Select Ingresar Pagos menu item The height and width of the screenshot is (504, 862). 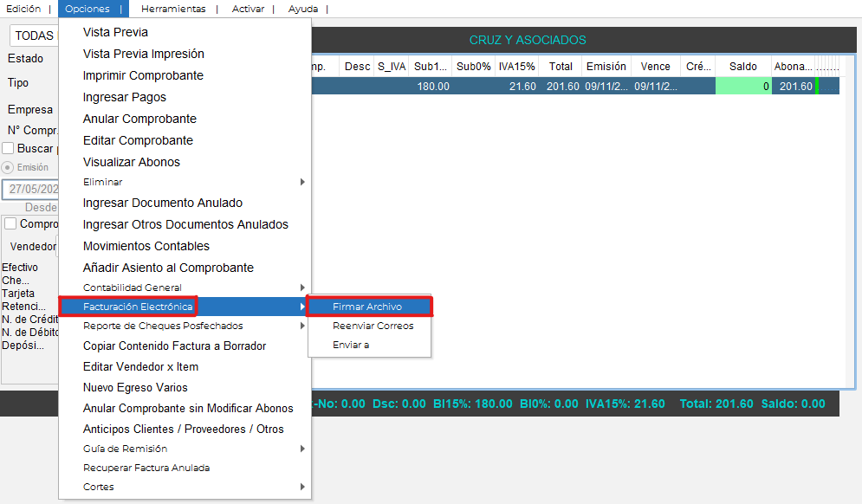124,97
